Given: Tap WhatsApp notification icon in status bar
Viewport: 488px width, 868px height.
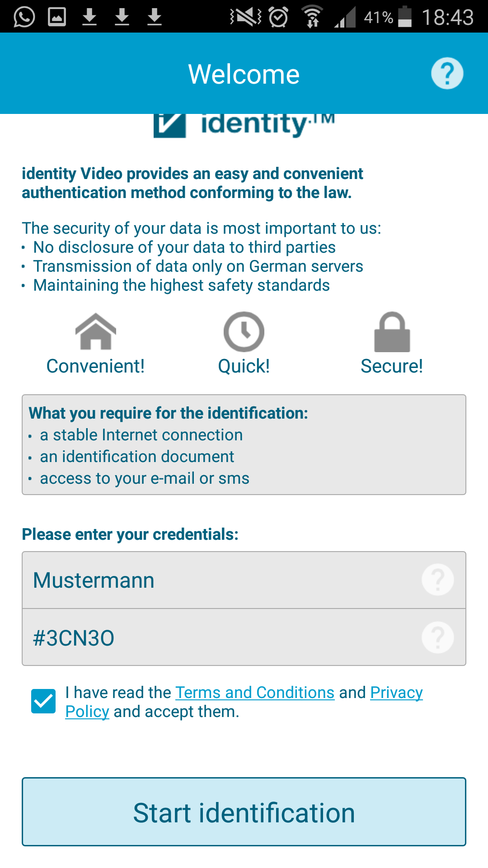Looking at the screenshot, I should click(x=24, y=17).
